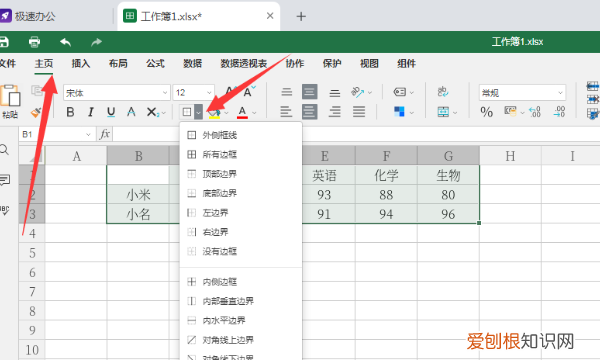
Task: Expand the subscript options arrow
Action: pyautogui.click(x=164, y=113)
